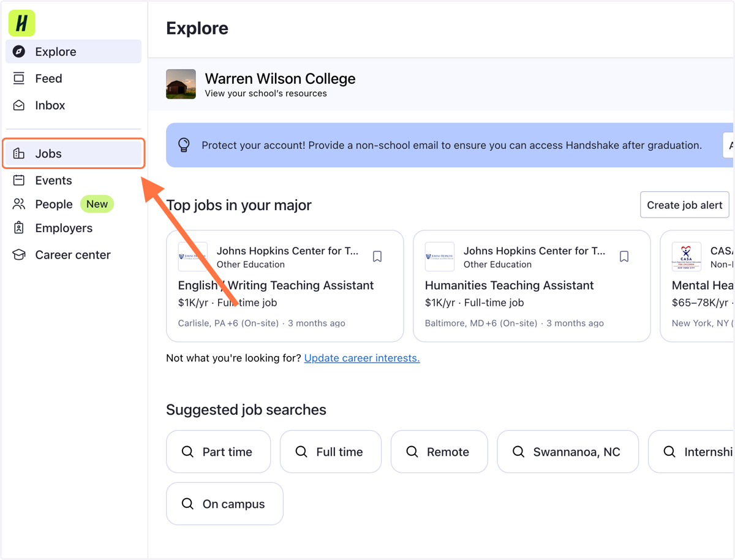Open Humanities Teaching Assistant job title
The height and width of the screenshot is (560, 735).
509,285
